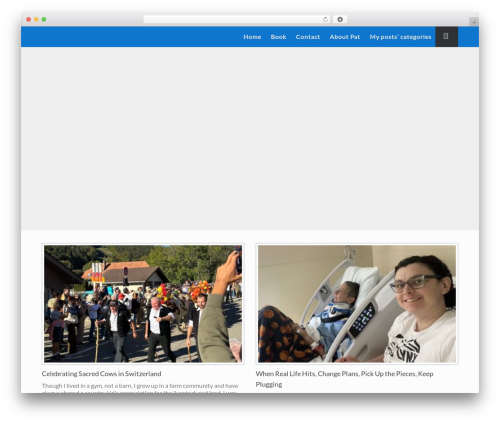Screen dimensions: 500x423
Task: Maximize the window with the green button
Action: click(44, 20)
